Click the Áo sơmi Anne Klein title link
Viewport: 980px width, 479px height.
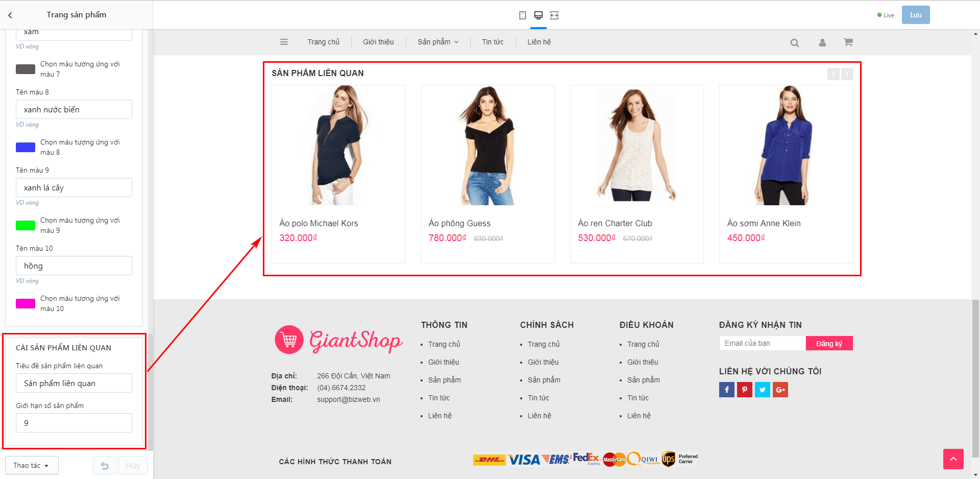click(x=764, y=223)
